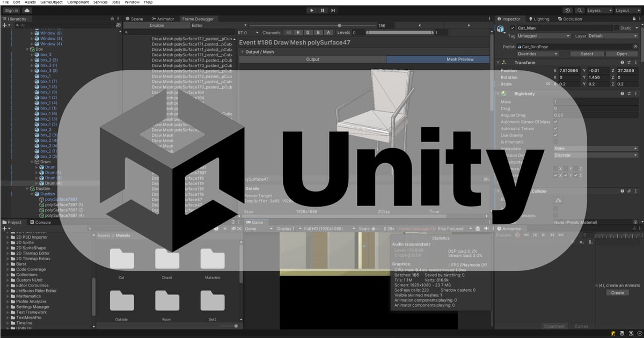This screenshot has width=644, height=338.
Task: Click the lock icon in the Inspector tab bar
Action: pyautogui.click(x=633, y=19)
